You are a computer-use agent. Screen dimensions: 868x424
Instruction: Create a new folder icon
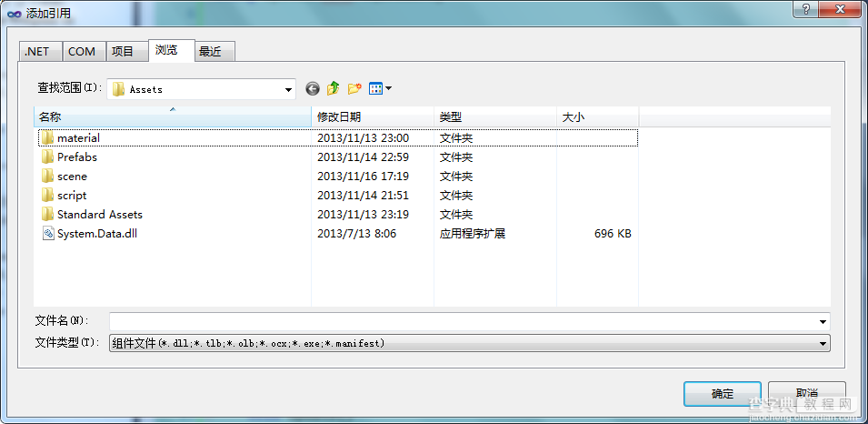354,88
